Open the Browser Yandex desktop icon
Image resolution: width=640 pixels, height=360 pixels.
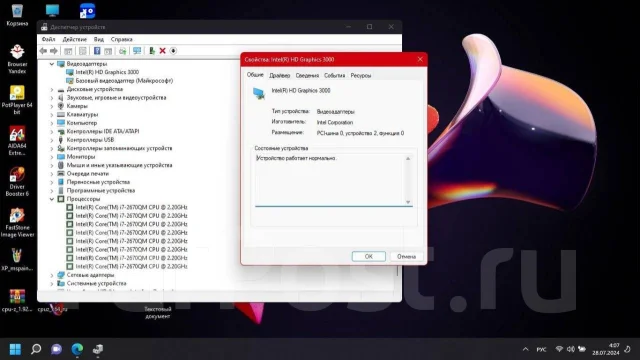pyautogui.click(x=17, y=59)
